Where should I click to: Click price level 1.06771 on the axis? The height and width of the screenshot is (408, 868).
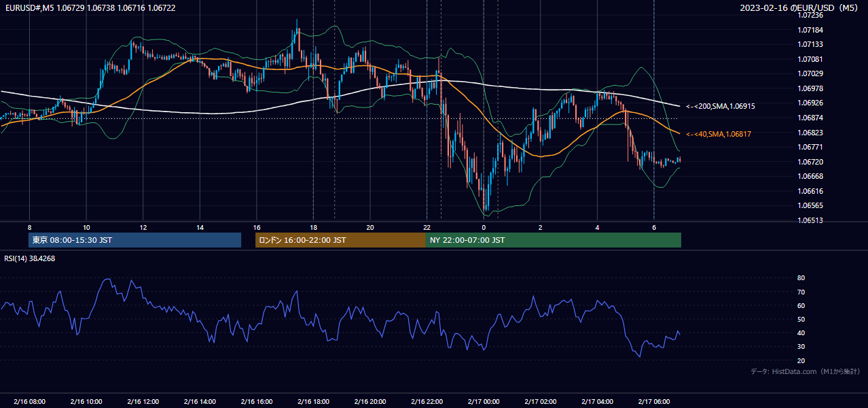tap(810, 147)
